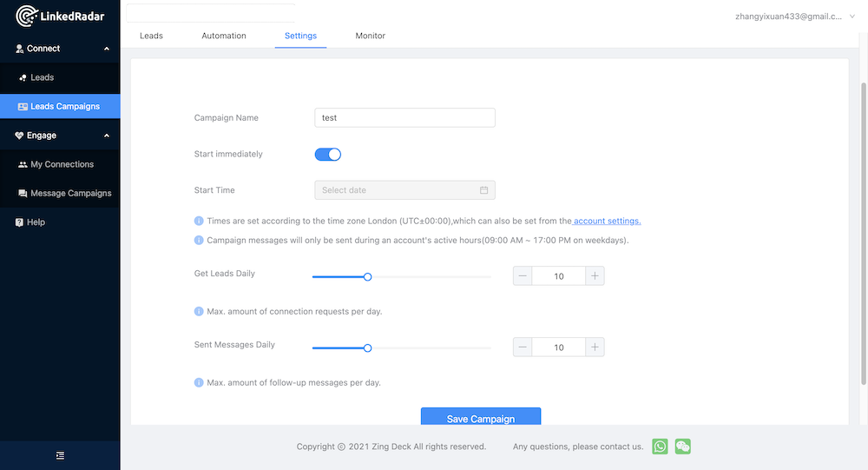Click the Sent Messages Daily number field
This screenshot has height=470, width=868.
tap(558, 347)
